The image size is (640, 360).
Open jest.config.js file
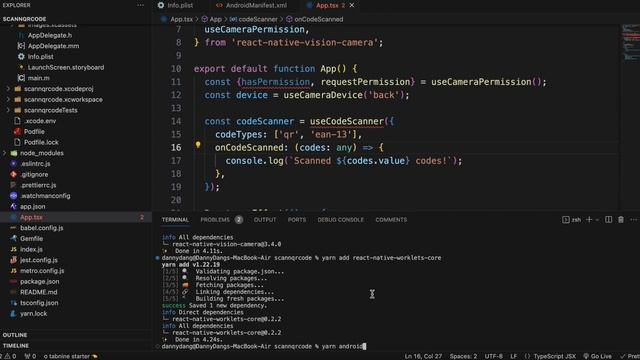coord(39,260)
